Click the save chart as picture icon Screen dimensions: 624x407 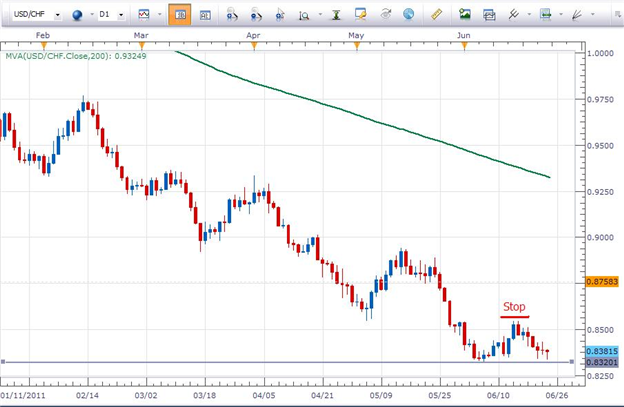(464, 15)
